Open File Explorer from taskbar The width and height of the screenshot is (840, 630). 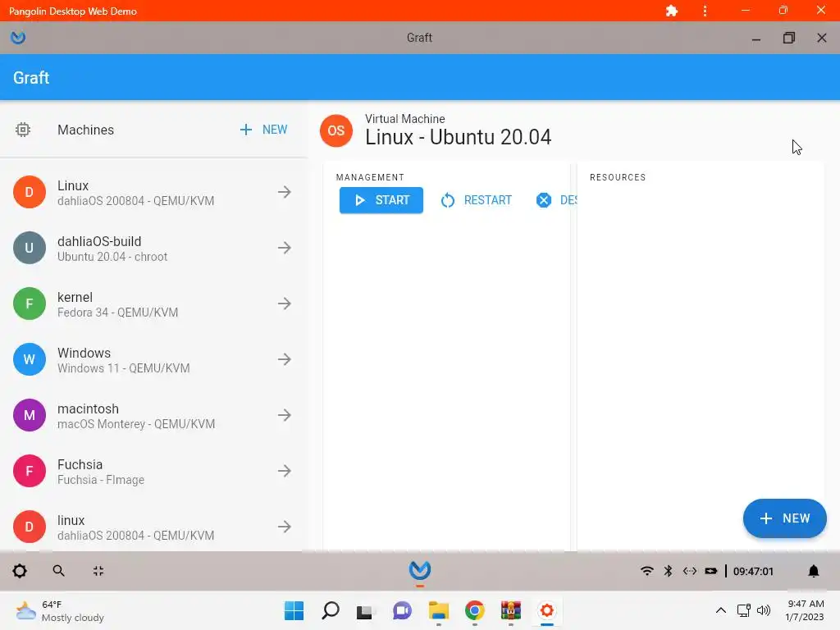439,610
